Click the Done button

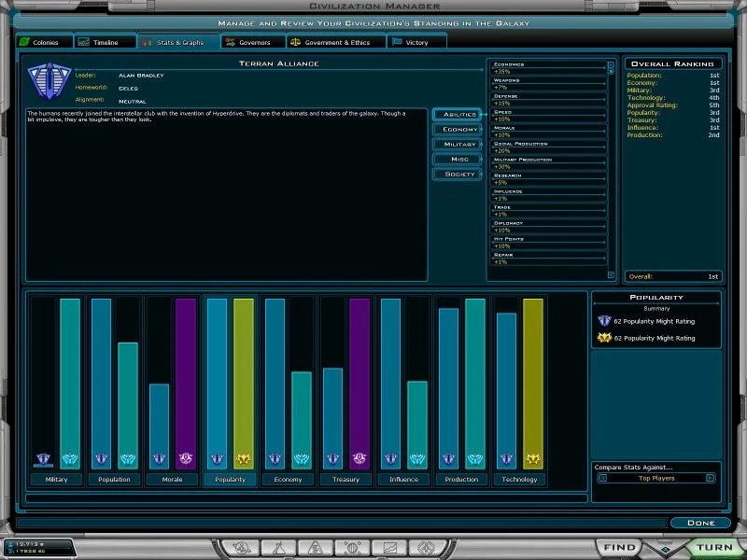tap(700, 523)
